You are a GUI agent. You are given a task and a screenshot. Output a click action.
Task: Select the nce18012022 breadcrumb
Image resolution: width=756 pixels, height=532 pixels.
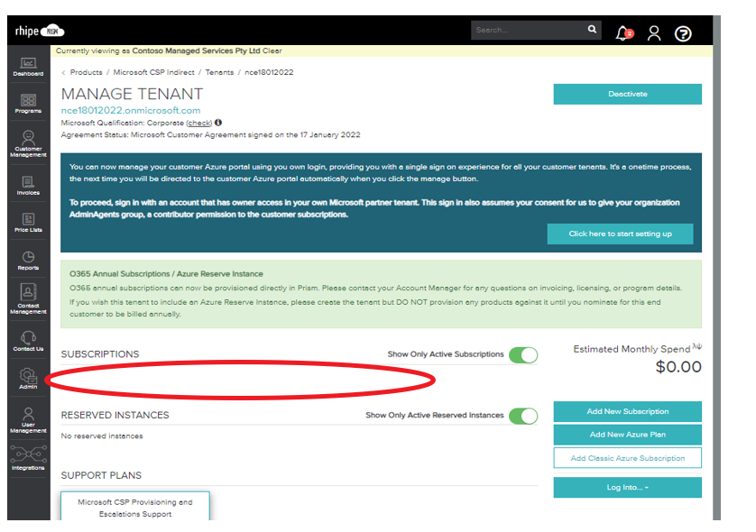point(269,72)
